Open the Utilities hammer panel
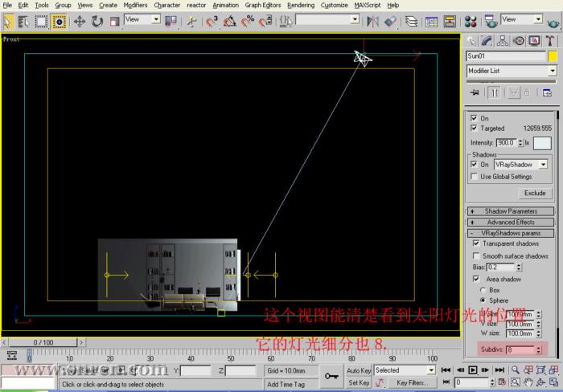This screenshot has height=392, width=563. [551, 41]
